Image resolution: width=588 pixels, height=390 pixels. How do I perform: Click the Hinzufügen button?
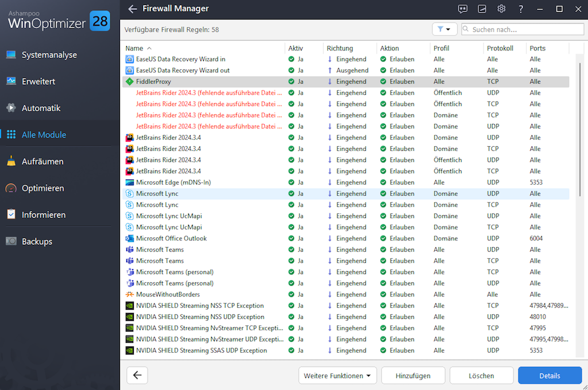(413, 376)
